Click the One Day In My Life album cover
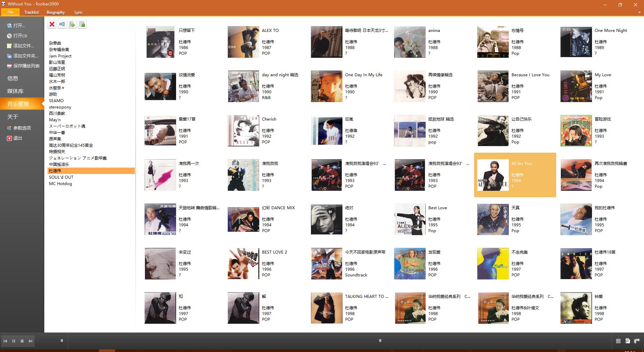 click(x=327, y=86)
